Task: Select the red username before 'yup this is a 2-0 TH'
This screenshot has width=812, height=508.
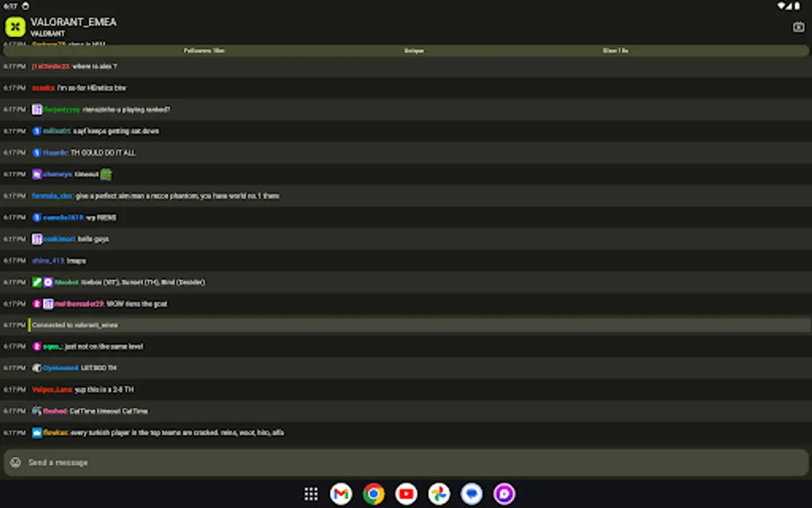Action: 52,389
